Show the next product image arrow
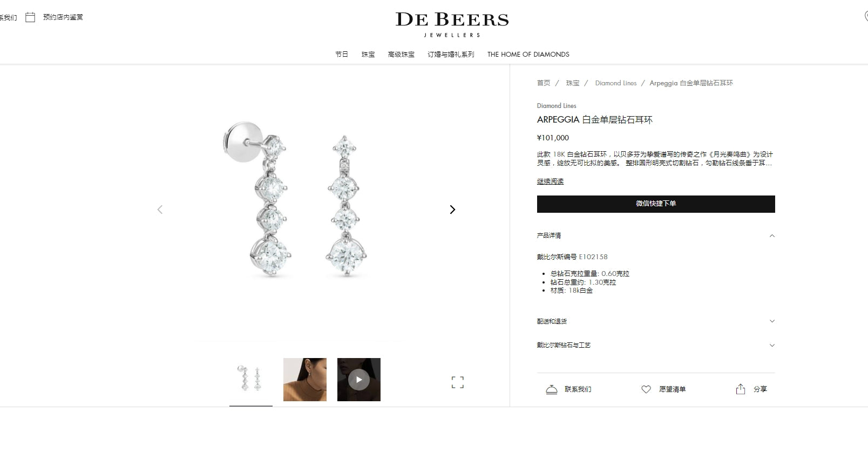The image size is (868, 452). pyautogui.click(x=452, y=210)
